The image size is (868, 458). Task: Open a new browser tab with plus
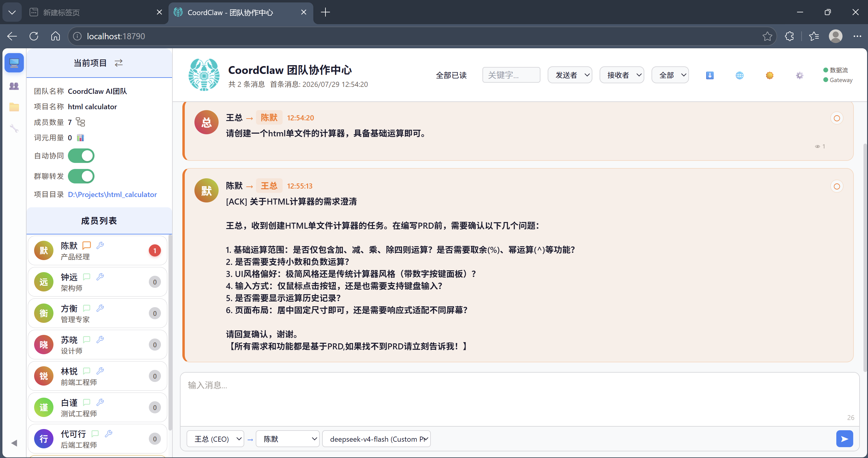325,12
